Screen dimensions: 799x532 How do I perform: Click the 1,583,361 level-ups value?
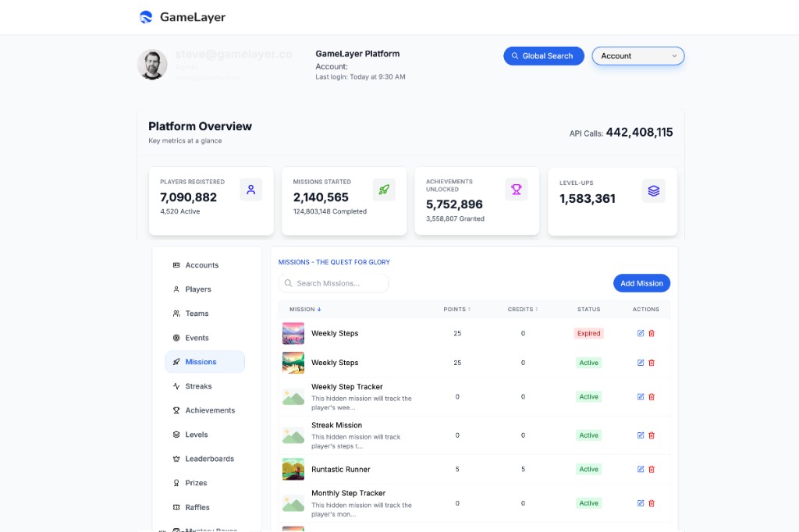click(588, 199)
